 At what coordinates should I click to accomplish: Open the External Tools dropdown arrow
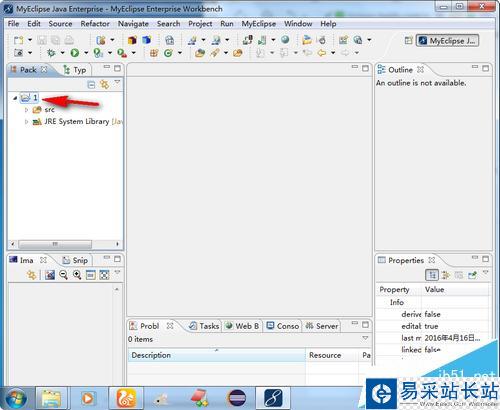coord(133,53)
